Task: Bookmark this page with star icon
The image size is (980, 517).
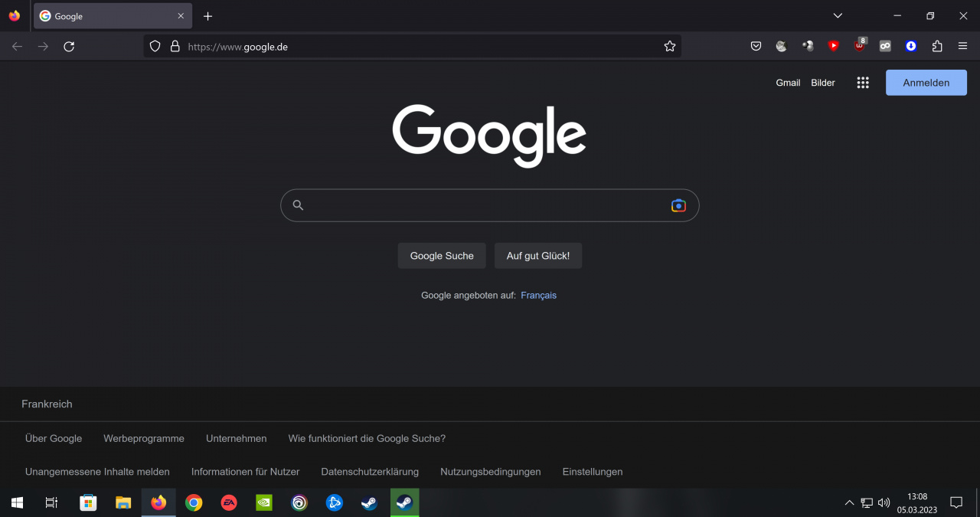Action: [670, 47]
